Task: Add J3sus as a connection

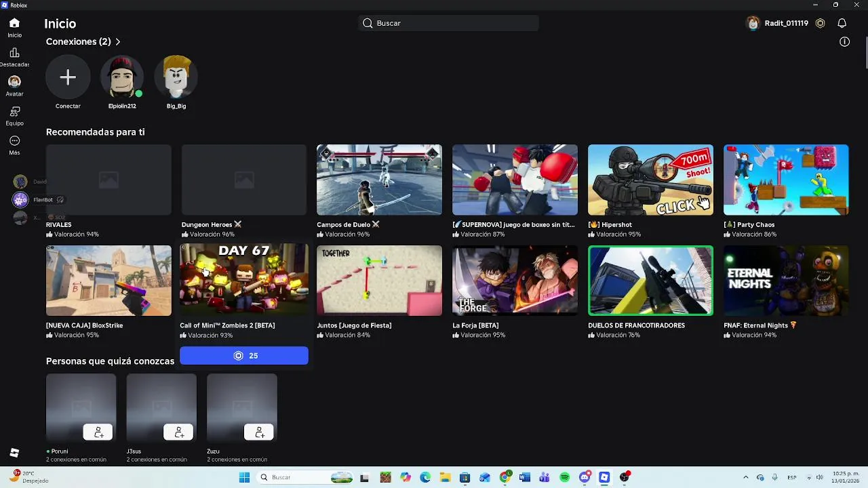Action: [178, 432]
